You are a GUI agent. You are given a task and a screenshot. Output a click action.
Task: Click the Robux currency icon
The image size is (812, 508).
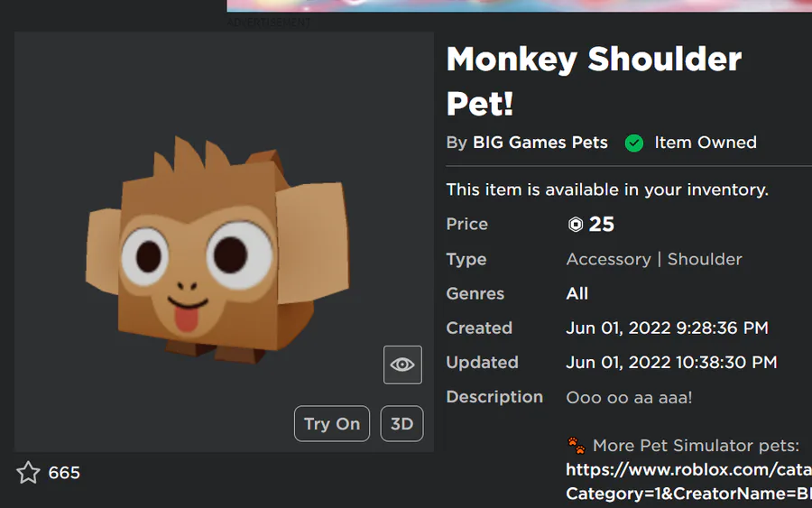[x=576, y=225]
